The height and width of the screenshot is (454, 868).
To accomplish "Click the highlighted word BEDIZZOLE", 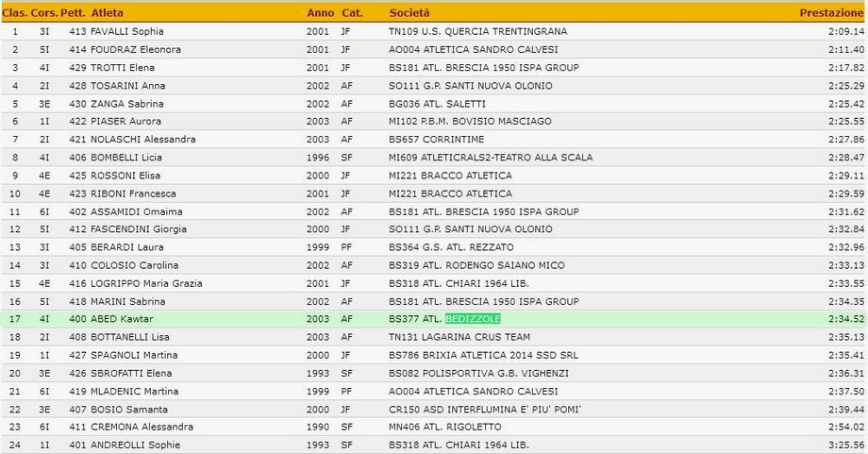I will (x=473, y=319).
